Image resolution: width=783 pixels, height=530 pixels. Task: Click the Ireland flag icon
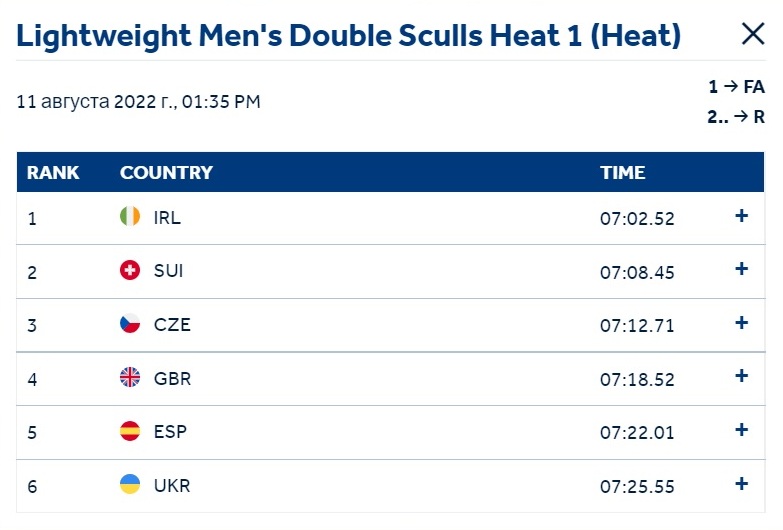click(x=130, y=216)
